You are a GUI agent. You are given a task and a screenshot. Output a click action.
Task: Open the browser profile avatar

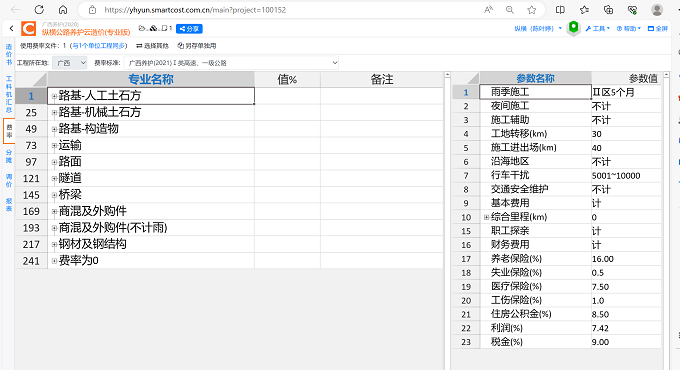point(657,10)
